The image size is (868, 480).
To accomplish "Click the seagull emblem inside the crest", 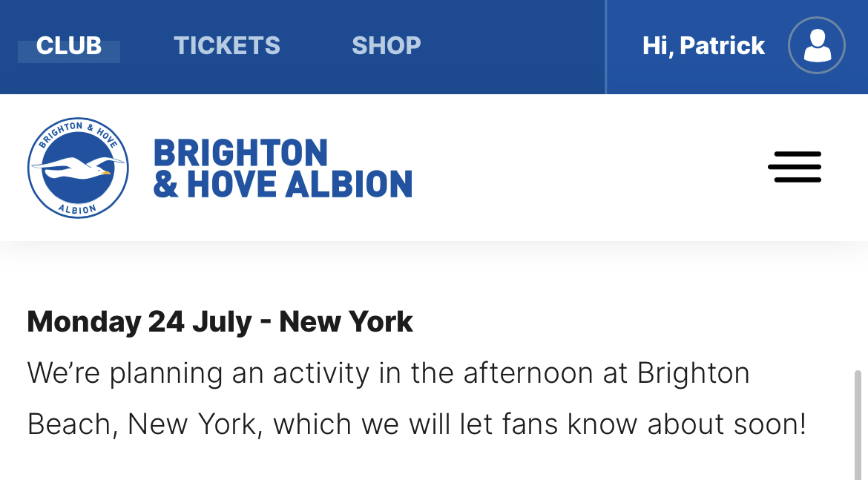I will 78,167.
